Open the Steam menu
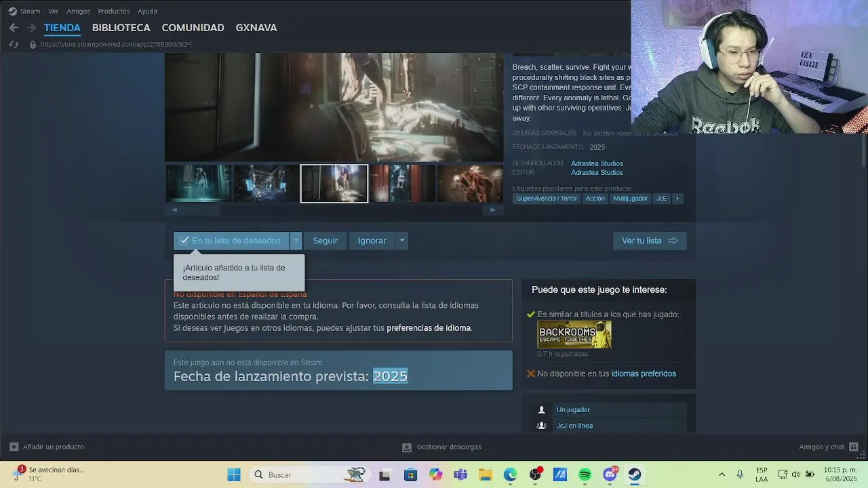Image resolution: width=868 pixels, height=488 pixels. (x=30, y=11)
